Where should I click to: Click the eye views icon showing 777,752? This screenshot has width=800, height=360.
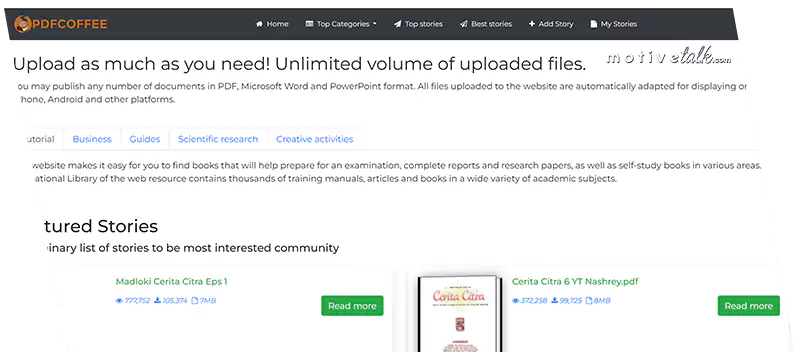pyautogui.click(x=119, y=301)
